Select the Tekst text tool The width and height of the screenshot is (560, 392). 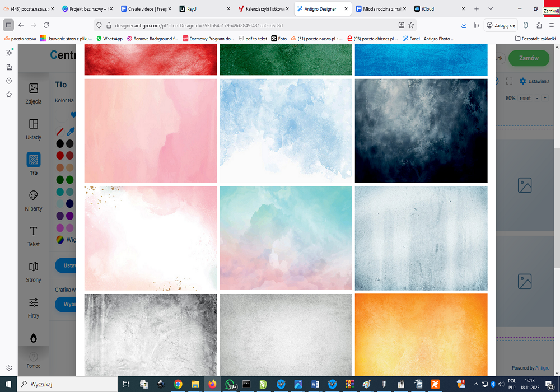coord(34,236)
